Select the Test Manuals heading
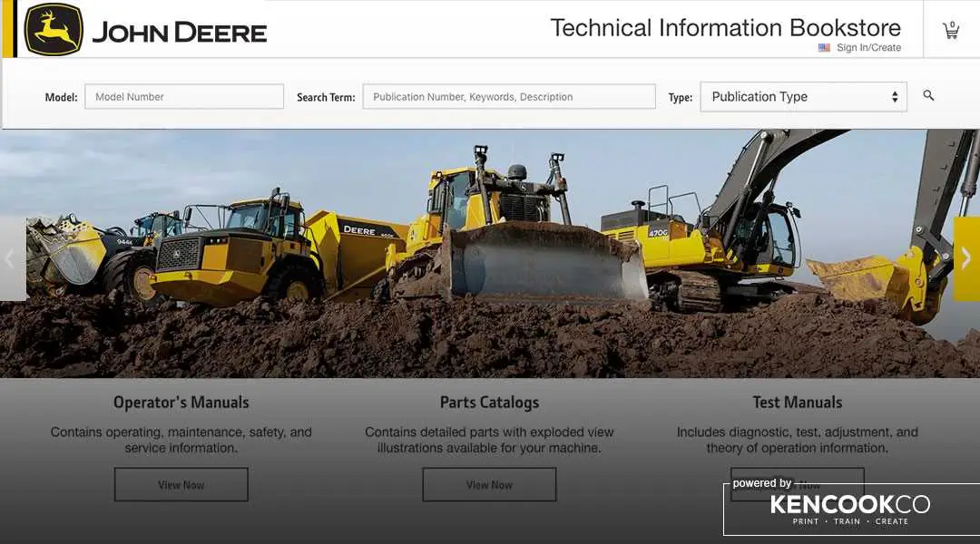The width and height of the screenshot is (980, 544). pyautogui.click(x=798, y=403)
